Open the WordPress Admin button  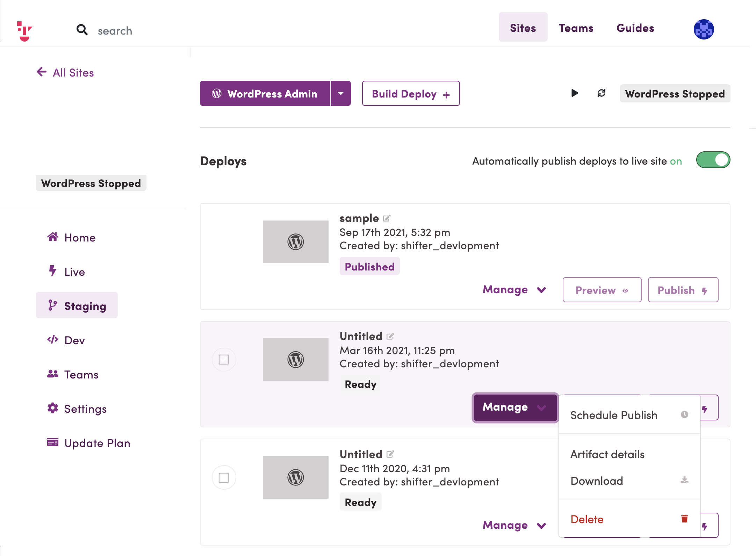pyautogui.click(x=265, y=93)
